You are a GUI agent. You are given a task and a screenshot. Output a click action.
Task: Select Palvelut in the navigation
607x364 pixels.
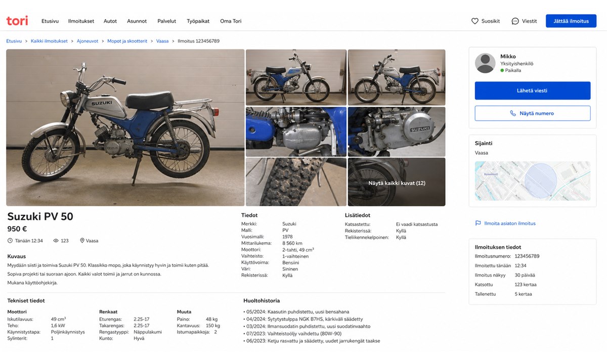click(166, 21)
